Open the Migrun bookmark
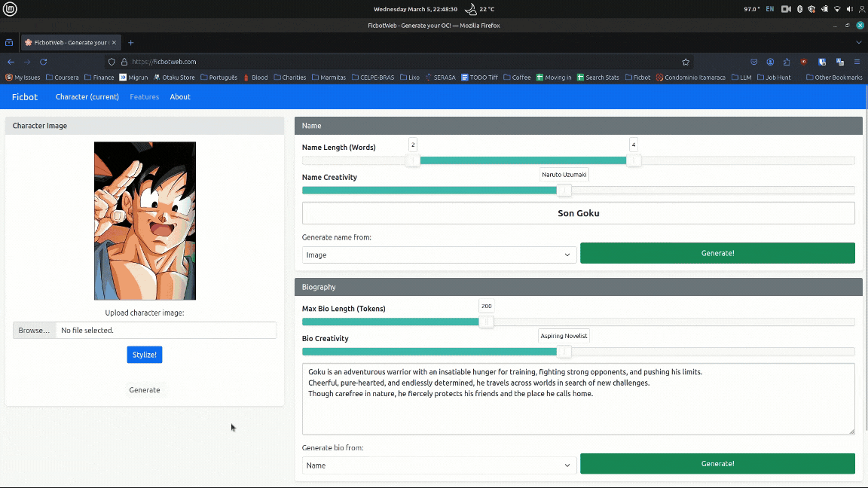This screenshot has height=488, width=868. point(133,78)
